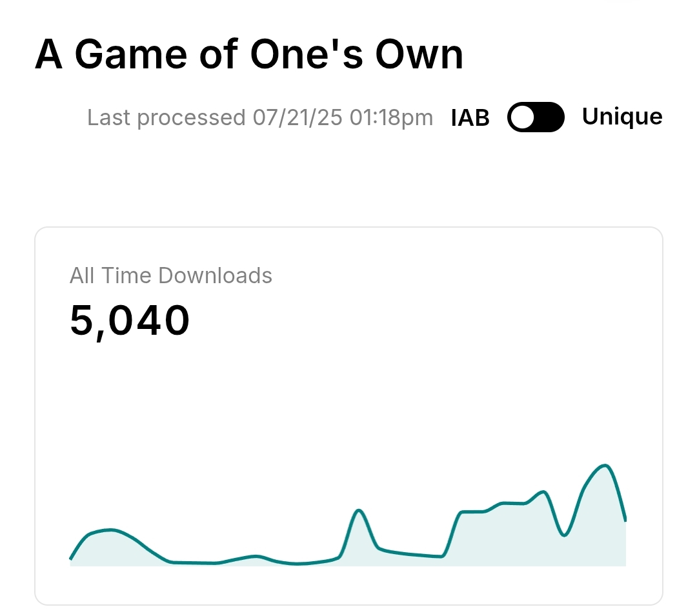The height and width of the screenshot is (616, 697).
Task: Click the flat low stretch after the first hump
Action: pyautogui.click(x=194, y=563)
